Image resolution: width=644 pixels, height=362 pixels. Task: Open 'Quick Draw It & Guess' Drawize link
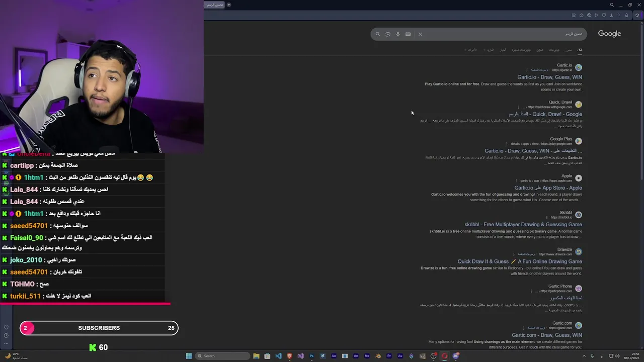pos(520,261)
